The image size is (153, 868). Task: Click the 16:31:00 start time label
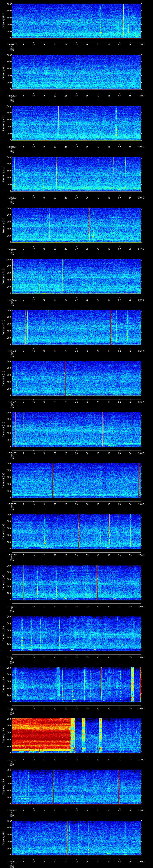pyautogui.click(x=12, y=810)
